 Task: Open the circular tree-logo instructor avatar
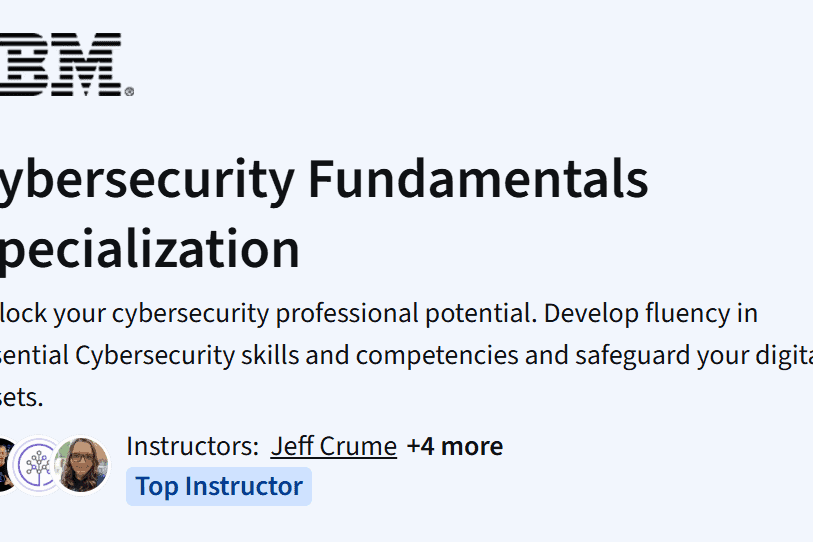[40, 464]
